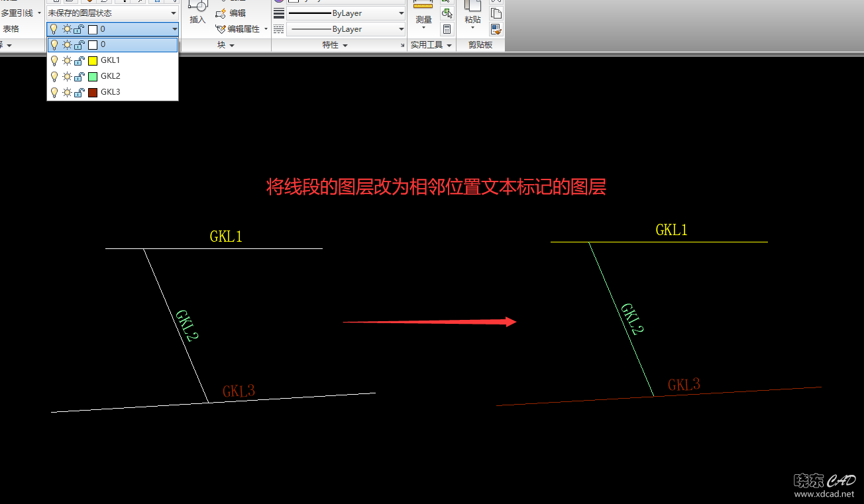This screenshot has height=504, width=864.
Task: Select GKL3 name in layer list
Action: tap(111, 92)
